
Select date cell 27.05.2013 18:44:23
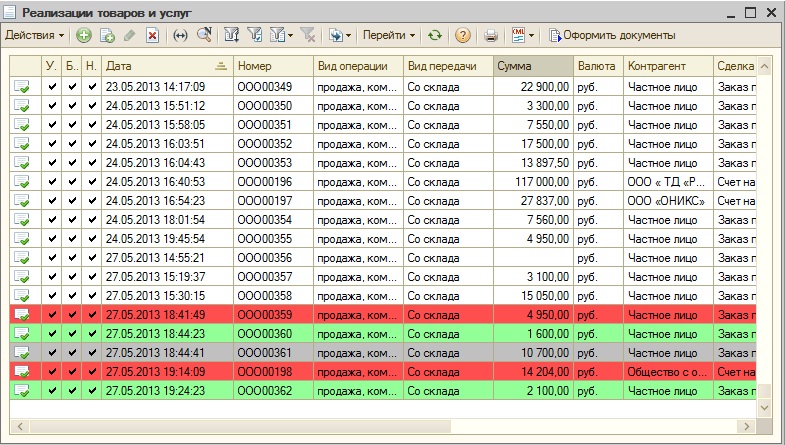pos(167,334)
